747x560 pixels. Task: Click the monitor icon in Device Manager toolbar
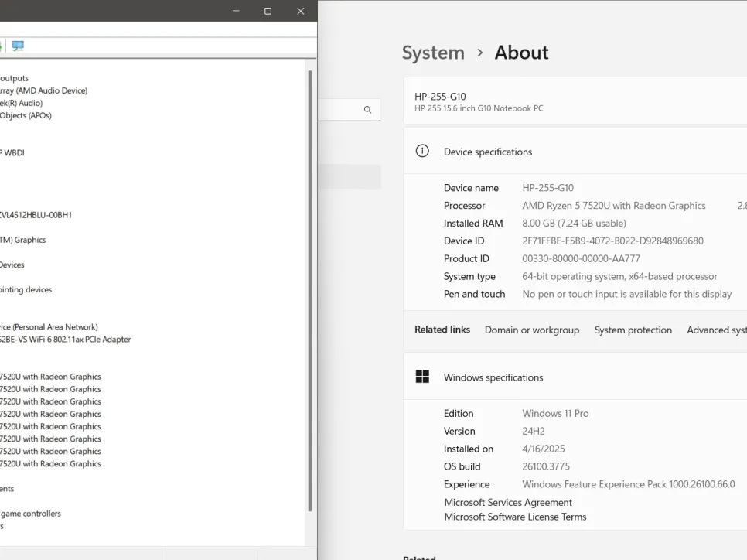(18, 46)
